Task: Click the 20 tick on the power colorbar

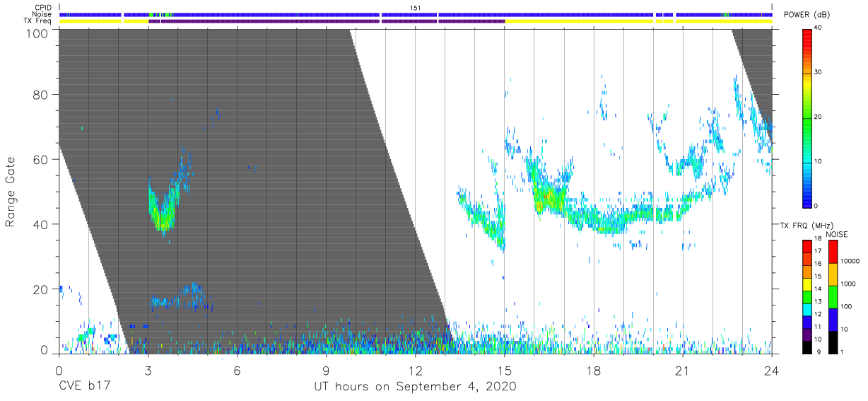Action: 819,117
